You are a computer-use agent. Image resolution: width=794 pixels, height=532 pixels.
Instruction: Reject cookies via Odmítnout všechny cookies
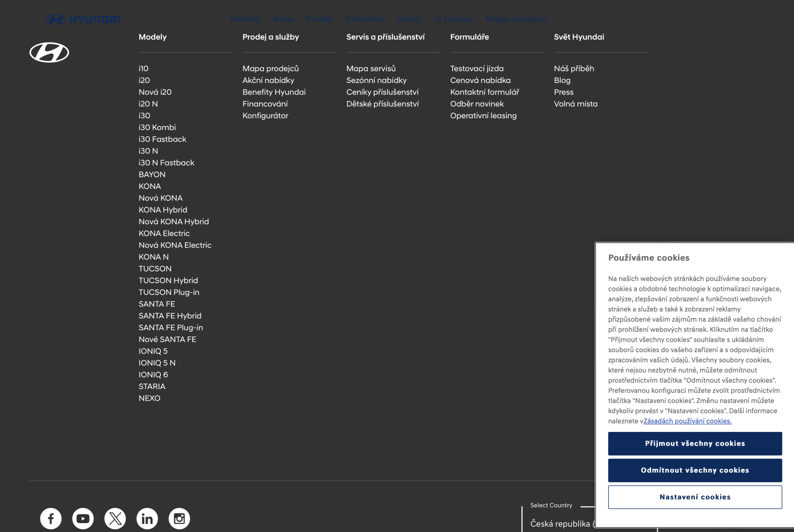tap(695, 470)
